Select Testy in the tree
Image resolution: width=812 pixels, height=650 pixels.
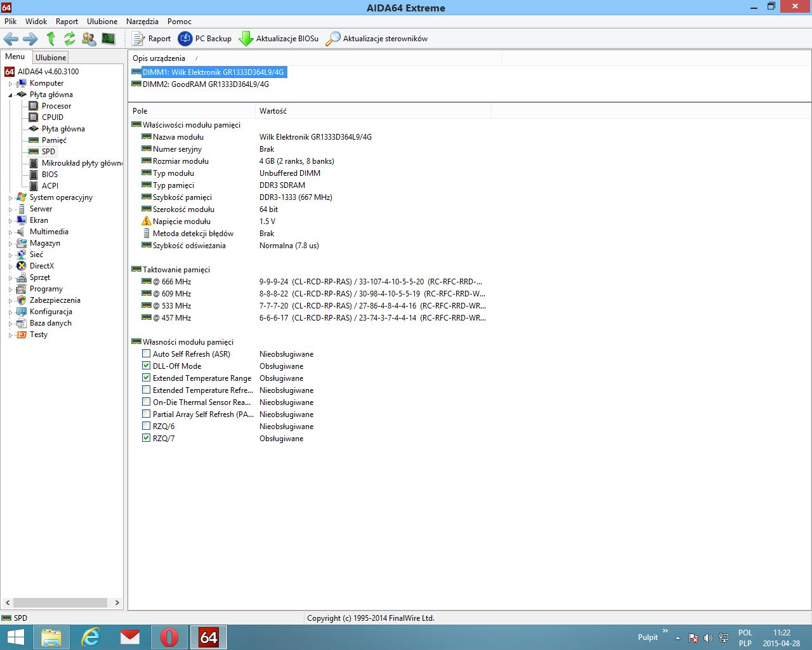tap(39, 335)
